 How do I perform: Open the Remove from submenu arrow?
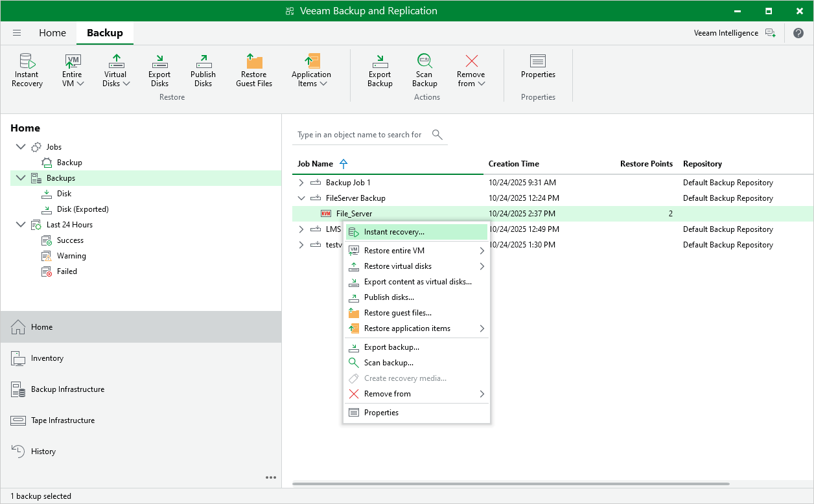(482, 394)
